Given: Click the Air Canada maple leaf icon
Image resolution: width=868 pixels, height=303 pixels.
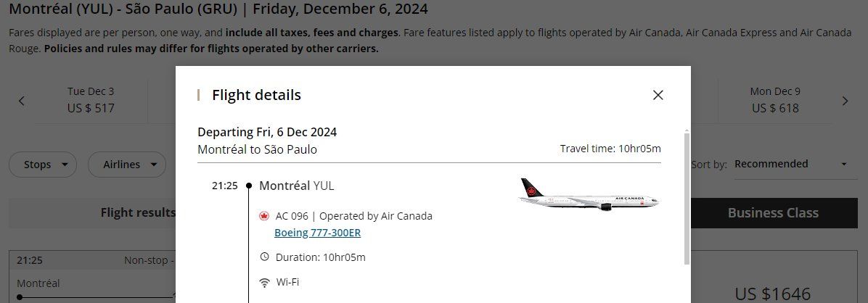Looking at the screenshot, I should pyautogui.click(x=264, y=216).
